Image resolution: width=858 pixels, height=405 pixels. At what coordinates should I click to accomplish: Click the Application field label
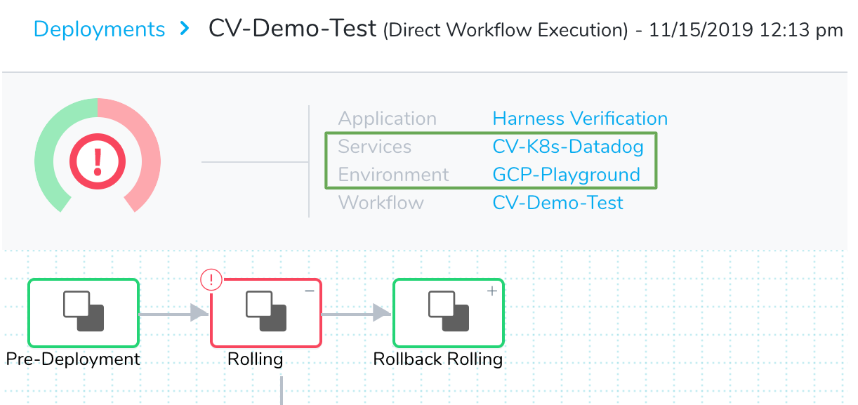click(x=387, y=119)
